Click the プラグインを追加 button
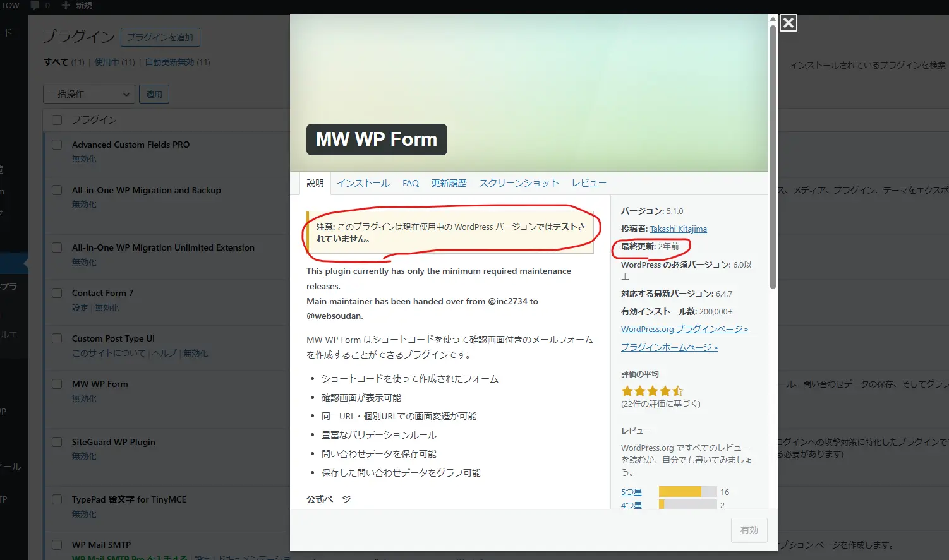 160,37
